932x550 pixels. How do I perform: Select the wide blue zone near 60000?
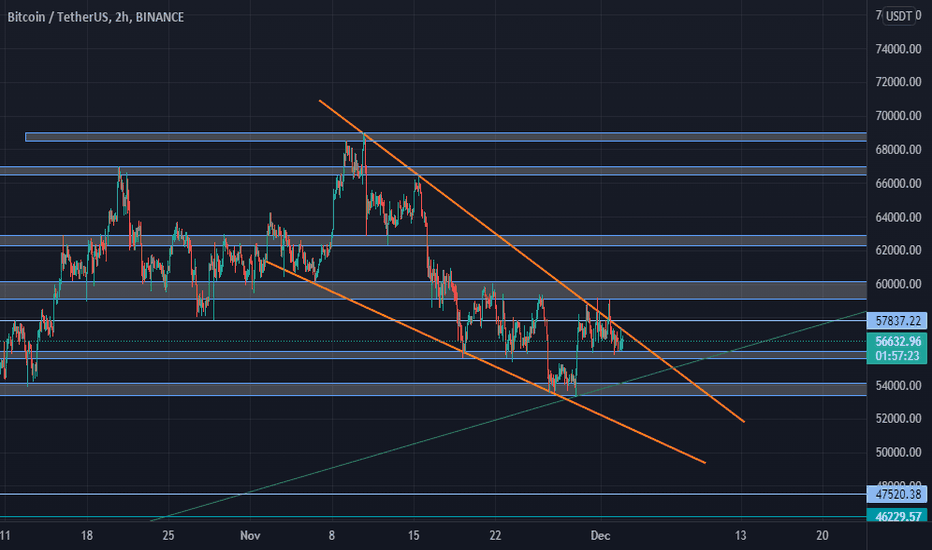433,290
